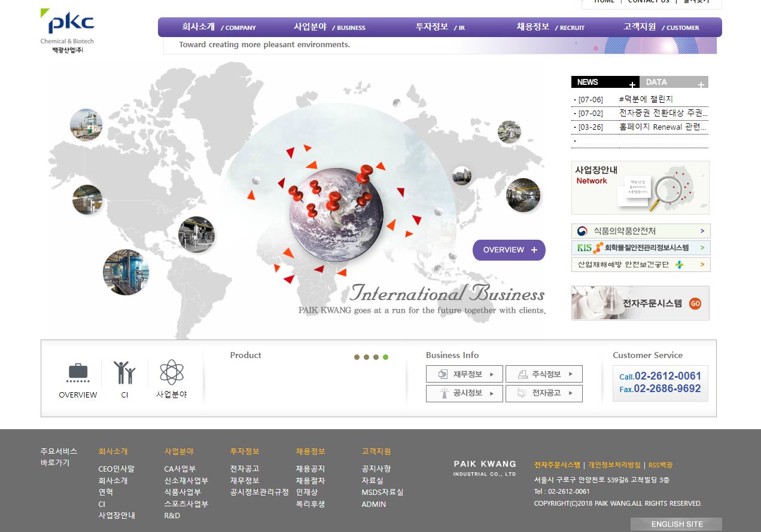Image resolution: width=761 pixels, height=532 pixels.
Task: Open the 산업재해예방 안전보건공단 banner
Action: point(641,264)
